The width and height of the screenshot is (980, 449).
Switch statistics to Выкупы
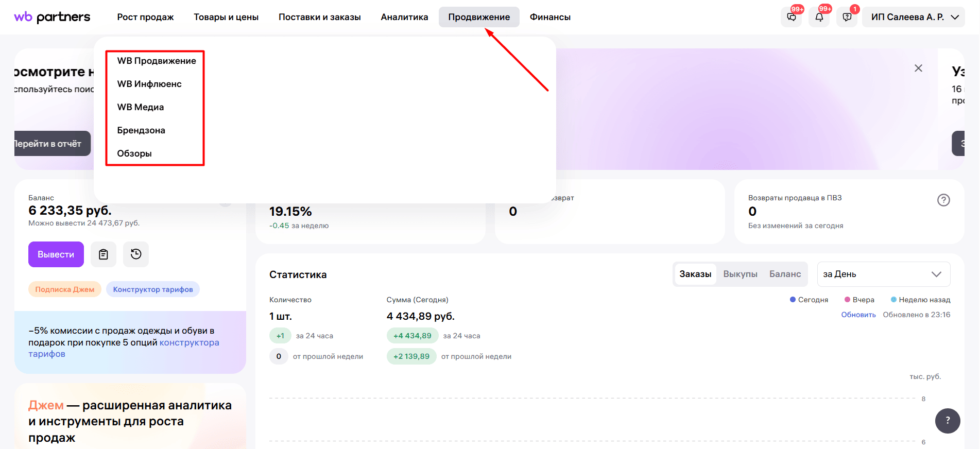(x=740, y=274)
